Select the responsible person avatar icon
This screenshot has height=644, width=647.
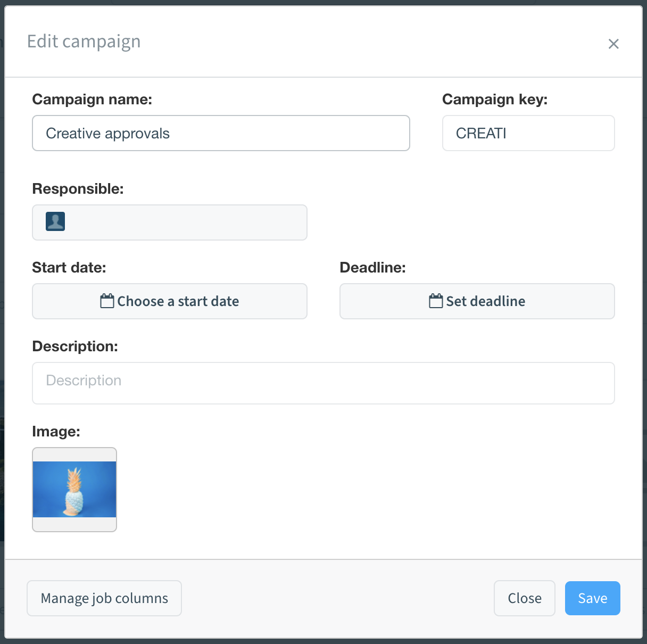point(56,221)
